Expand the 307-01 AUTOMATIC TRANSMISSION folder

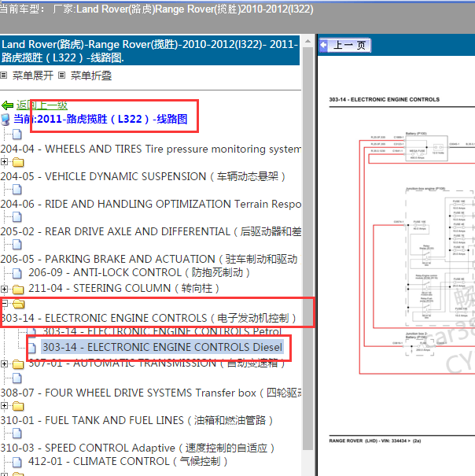[x=4, y=363]
